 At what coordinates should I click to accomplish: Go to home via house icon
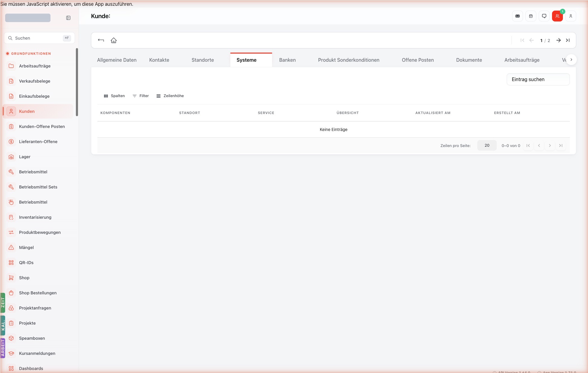[114, 40]
